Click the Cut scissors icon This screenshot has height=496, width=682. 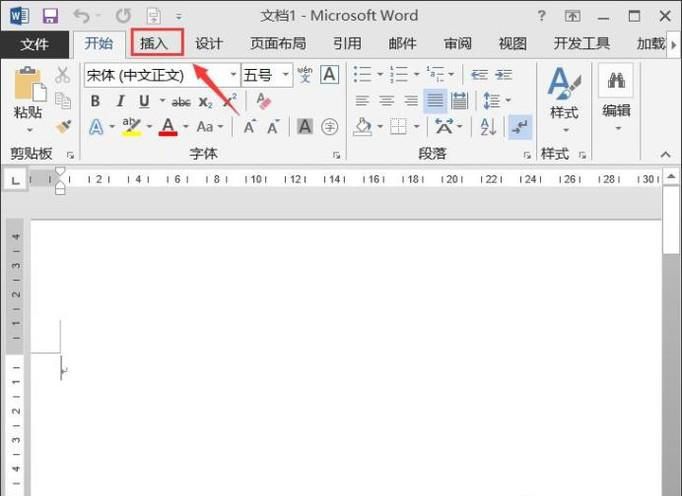coord(63,75)
